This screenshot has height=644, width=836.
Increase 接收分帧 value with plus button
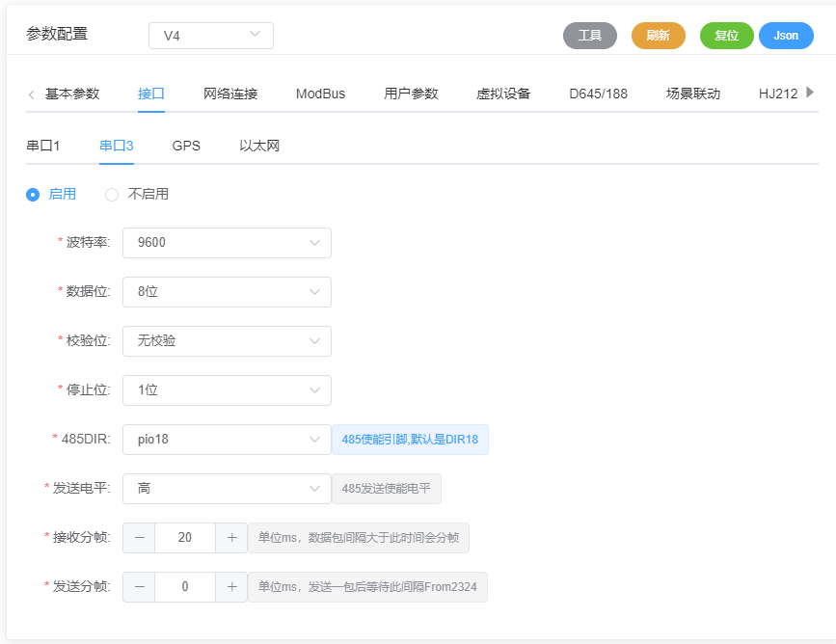coord(231,537)
